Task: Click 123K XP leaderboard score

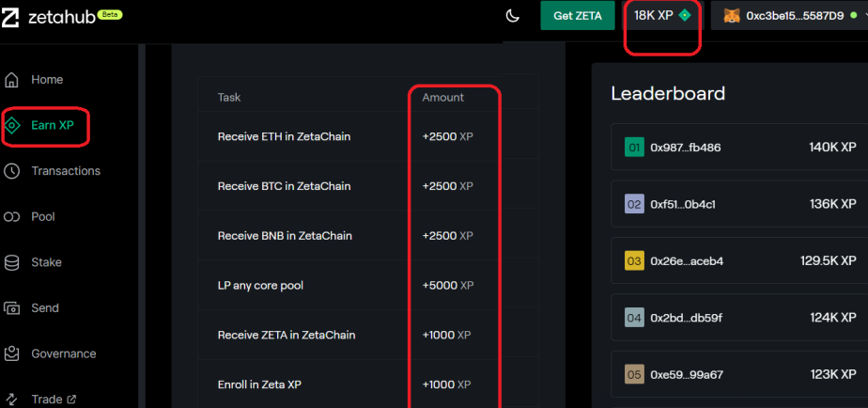Action: click(832, 374)
